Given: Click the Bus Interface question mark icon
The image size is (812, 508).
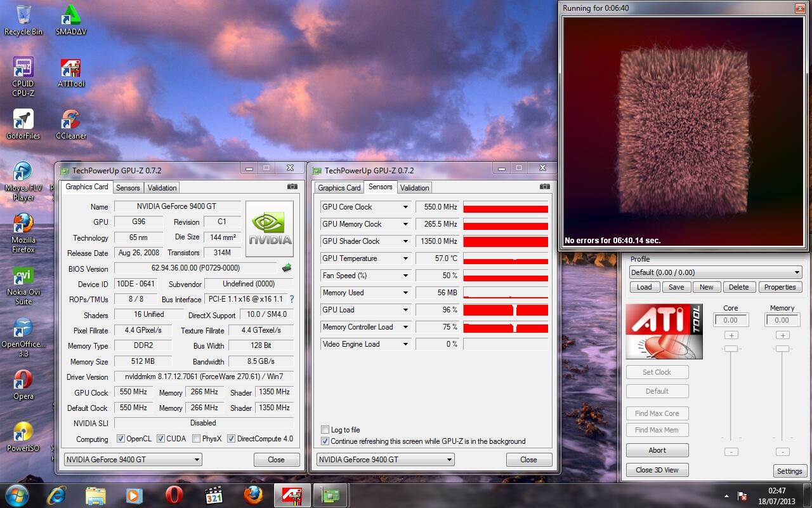Looking at the screenshot, I should (292, 299).
